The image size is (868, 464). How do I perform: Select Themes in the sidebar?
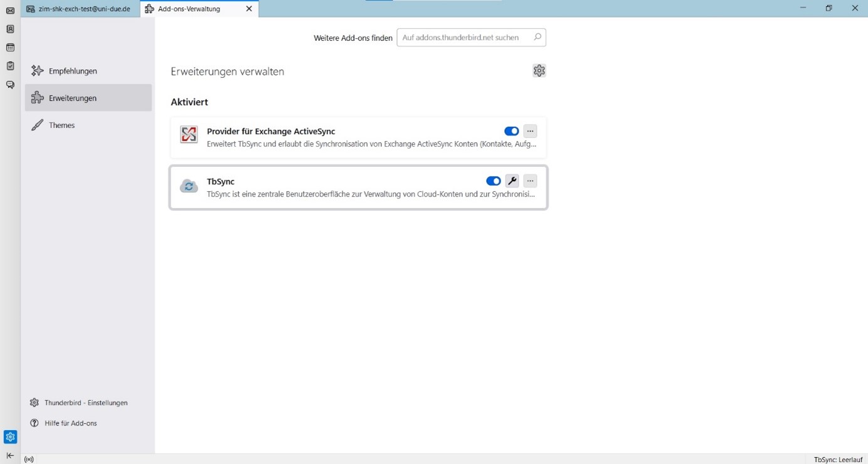click(61, 125)
